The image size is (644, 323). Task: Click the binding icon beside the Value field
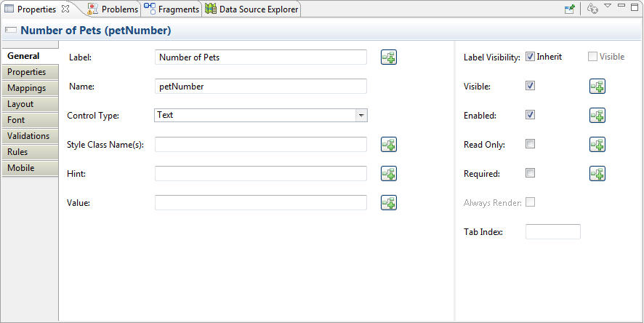click(x=389, y=203)
